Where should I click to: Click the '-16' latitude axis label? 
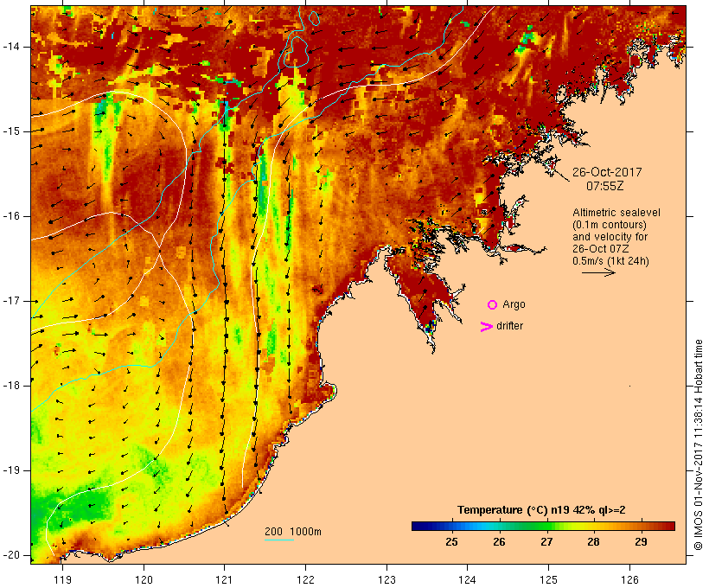coord(10,216)
